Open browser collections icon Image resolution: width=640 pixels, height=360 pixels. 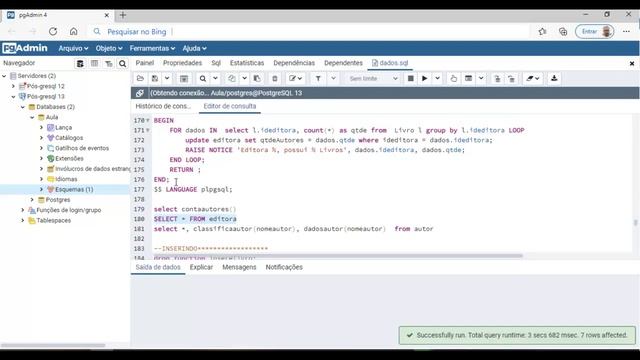pyautogui.click(x=563, y=31)
